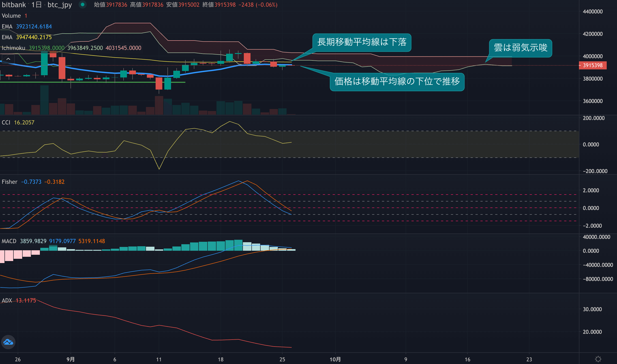
Task: Open chart settings gear icon
Action: pyautogui.click(x=598, y=359)
